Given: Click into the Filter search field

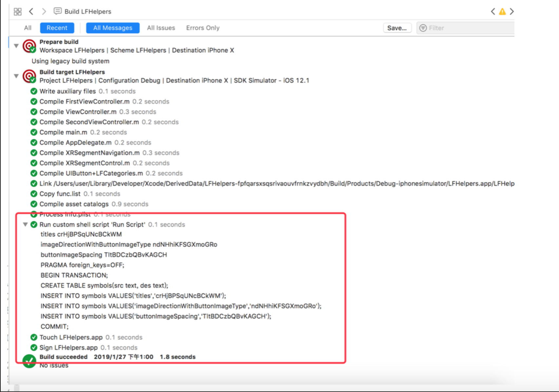Looking at the screenshot, I should 465,28.
